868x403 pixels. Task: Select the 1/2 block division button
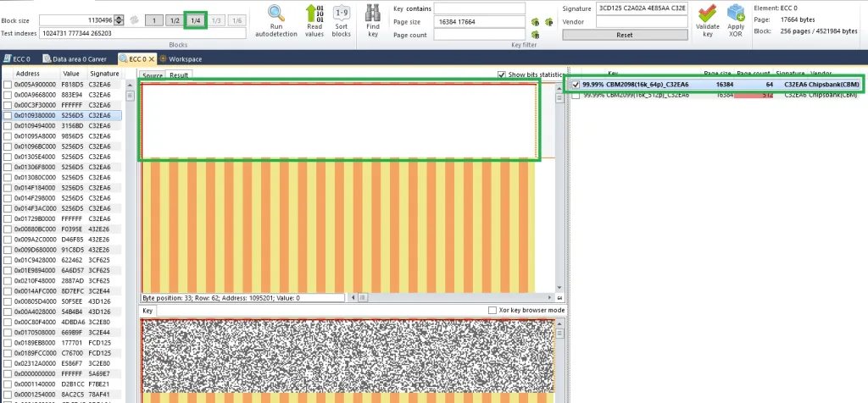175,20
